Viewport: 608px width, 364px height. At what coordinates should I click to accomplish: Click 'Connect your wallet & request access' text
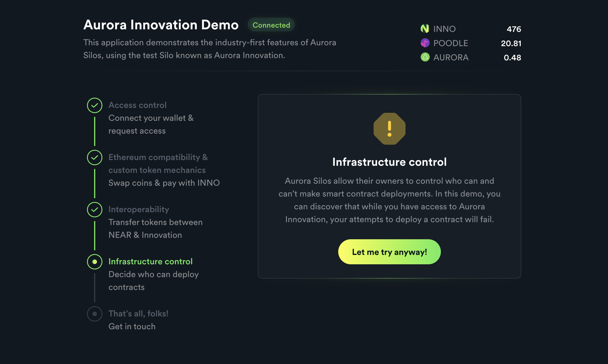click(151, 124)
